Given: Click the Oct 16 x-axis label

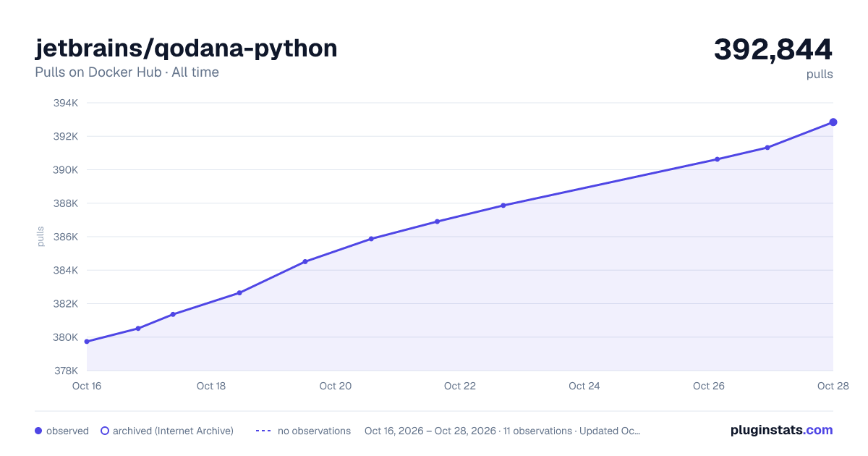Looking at the screenshot, I should point(87,386).
